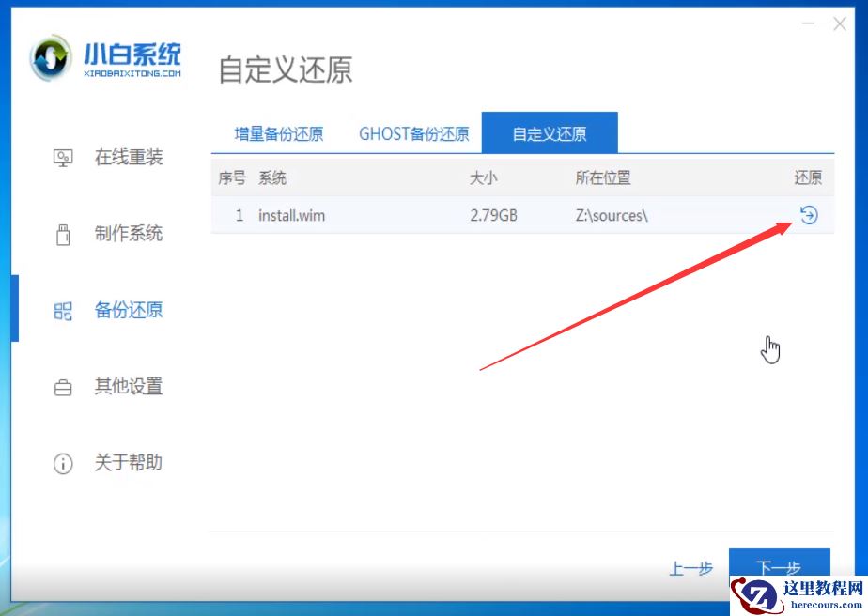Open 其他设置 from the sidebar
The image size is (868, 616).
point(62,386)
